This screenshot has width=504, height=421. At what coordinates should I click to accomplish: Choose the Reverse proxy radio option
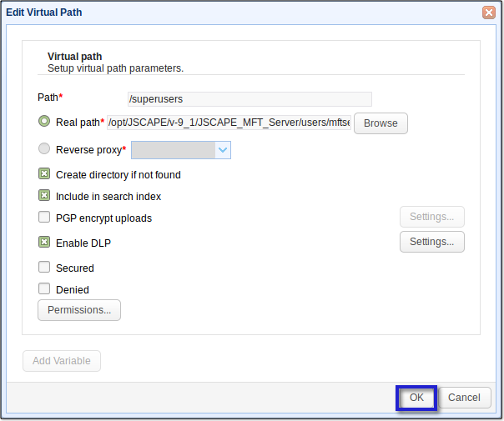[44, 149]
